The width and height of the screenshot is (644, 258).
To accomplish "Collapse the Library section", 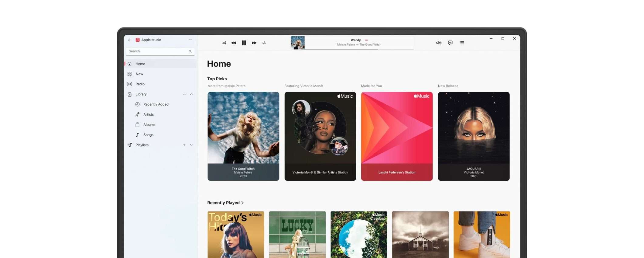I will (x=191, y=94).
